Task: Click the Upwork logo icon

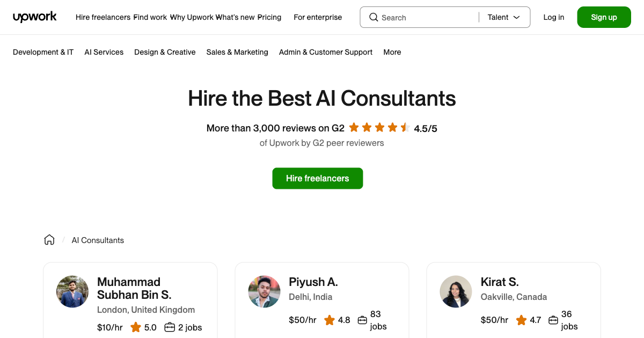Action: pyautogui.click(x=34, y=17)
